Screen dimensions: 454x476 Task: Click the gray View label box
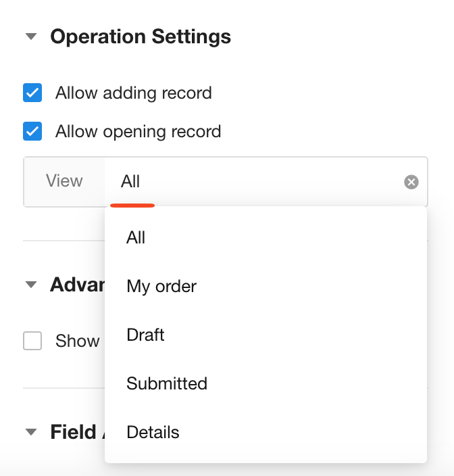[x=64, y=181]
